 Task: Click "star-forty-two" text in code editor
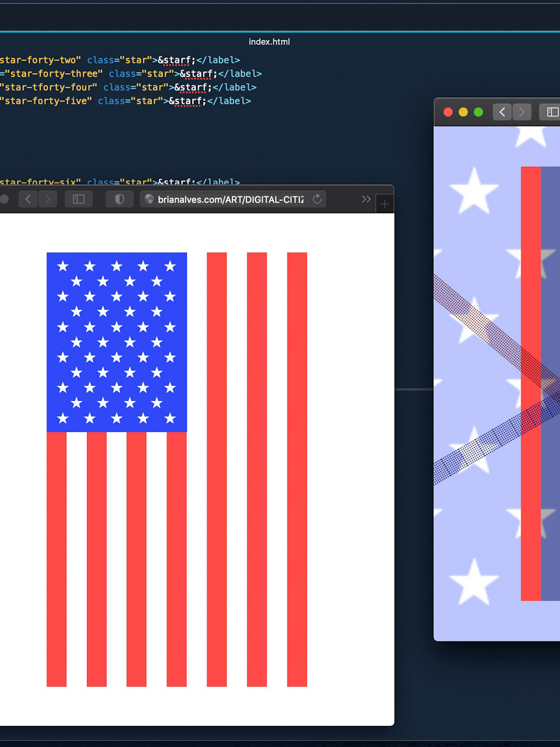[39, 60]
